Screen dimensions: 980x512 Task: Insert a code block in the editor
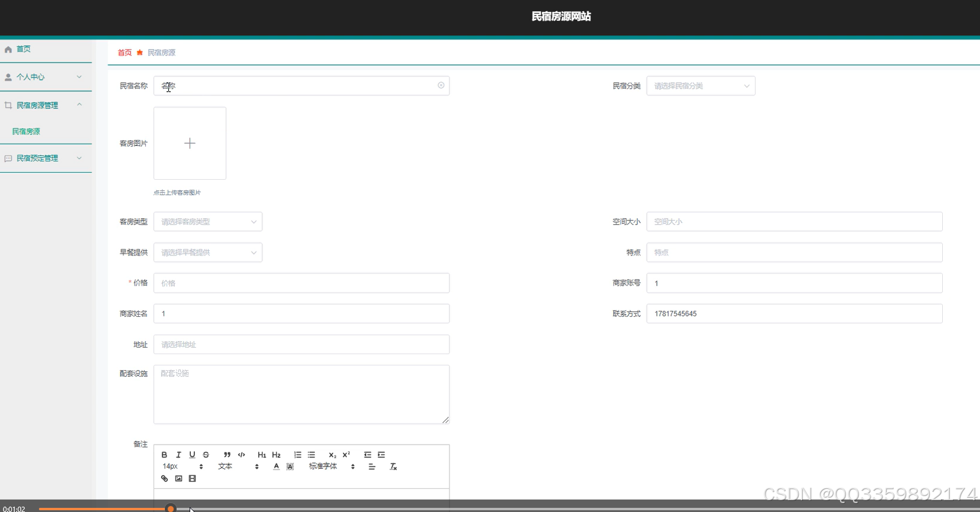[241, 455]
